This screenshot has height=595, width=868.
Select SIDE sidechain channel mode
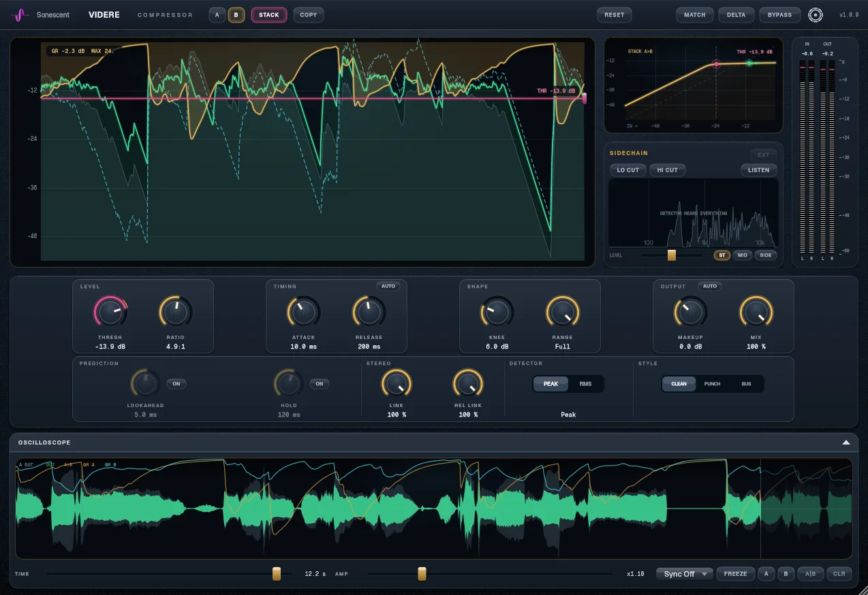click(x=766, y=255)
